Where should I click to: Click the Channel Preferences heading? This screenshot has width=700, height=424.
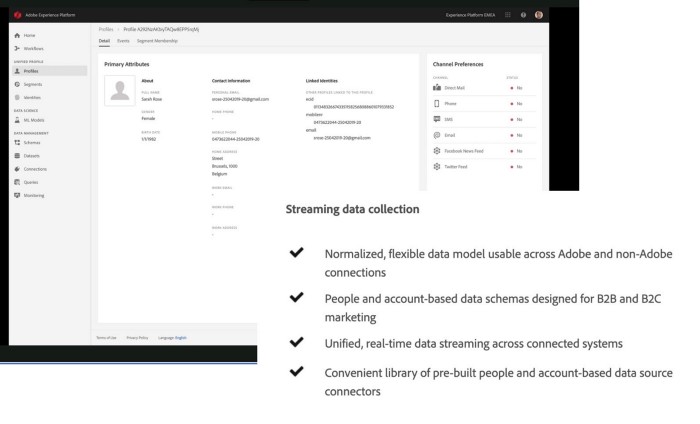click(458, 64)
